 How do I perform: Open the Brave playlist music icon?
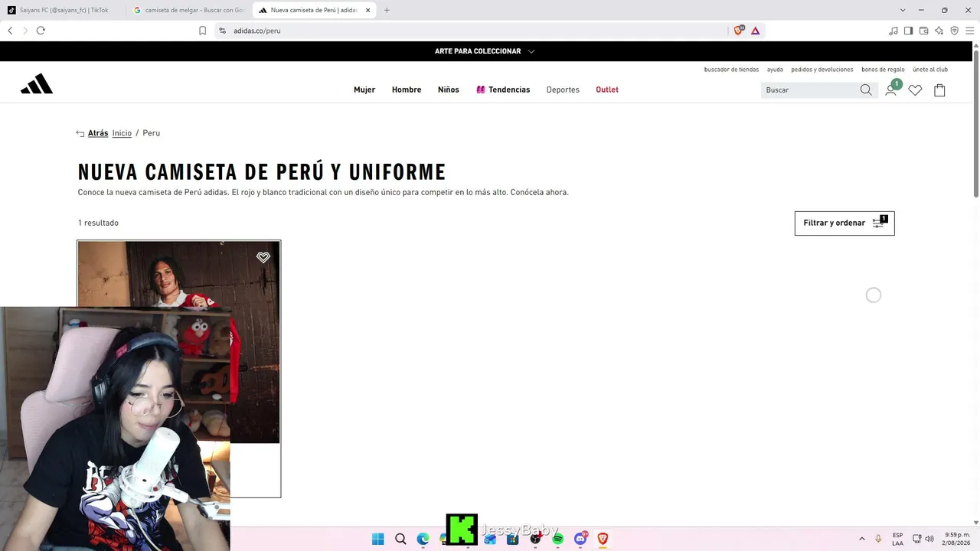tap(893, 31)
